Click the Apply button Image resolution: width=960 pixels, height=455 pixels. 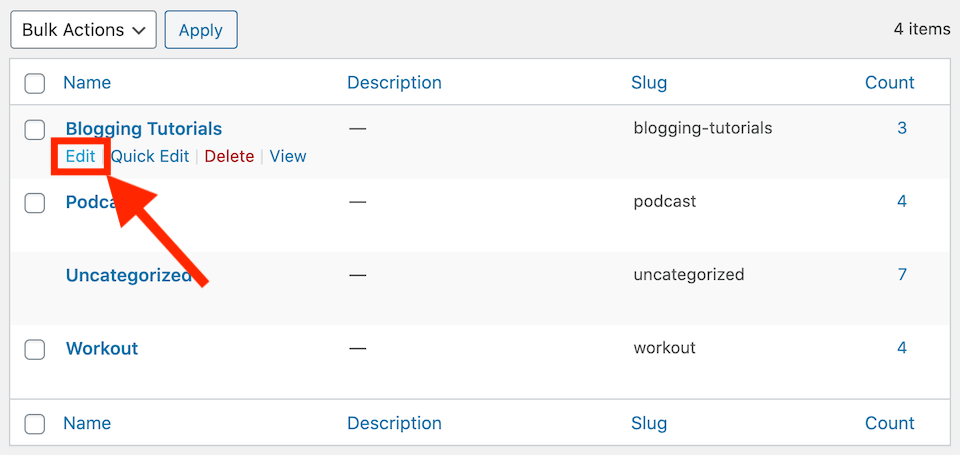tap(201, 30)
